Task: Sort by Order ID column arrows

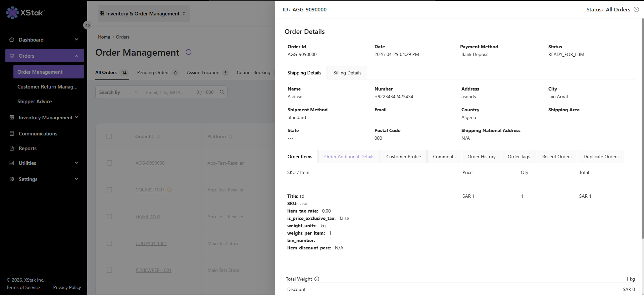Action: (158, 137)
